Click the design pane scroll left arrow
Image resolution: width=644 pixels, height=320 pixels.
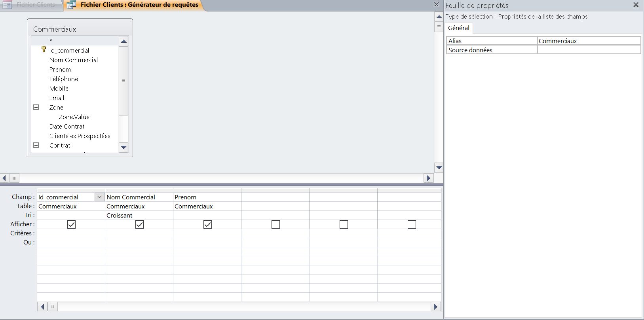4,178
